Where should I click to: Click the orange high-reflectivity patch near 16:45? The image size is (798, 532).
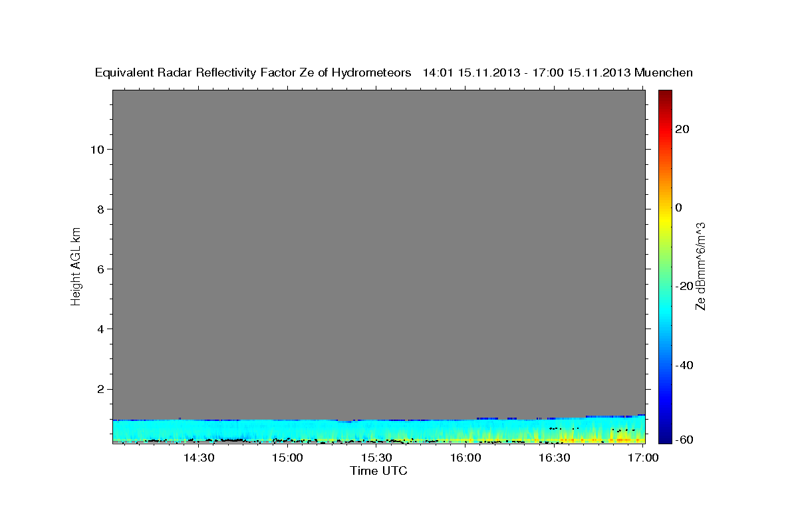click(598, 440)
